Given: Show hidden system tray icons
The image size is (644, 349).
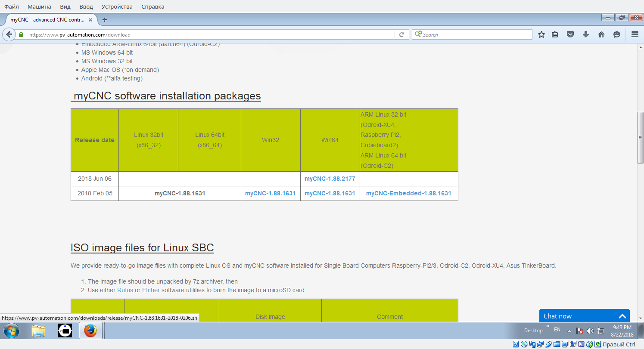Looking at the screenshot, I should point(569,330).
